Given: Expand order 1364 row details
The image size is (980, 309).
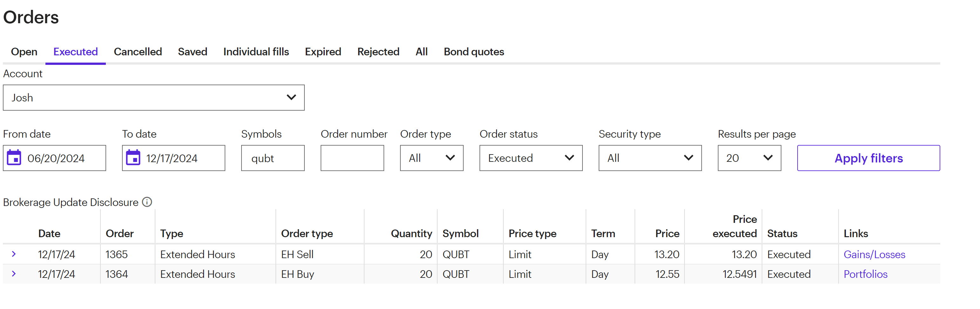Looking at the screenshot, I should (x=14, y=274).
